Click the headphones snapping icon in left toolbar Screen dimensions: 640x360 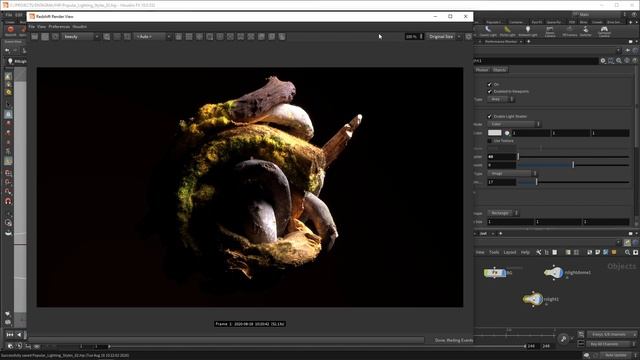click(8, 201)
